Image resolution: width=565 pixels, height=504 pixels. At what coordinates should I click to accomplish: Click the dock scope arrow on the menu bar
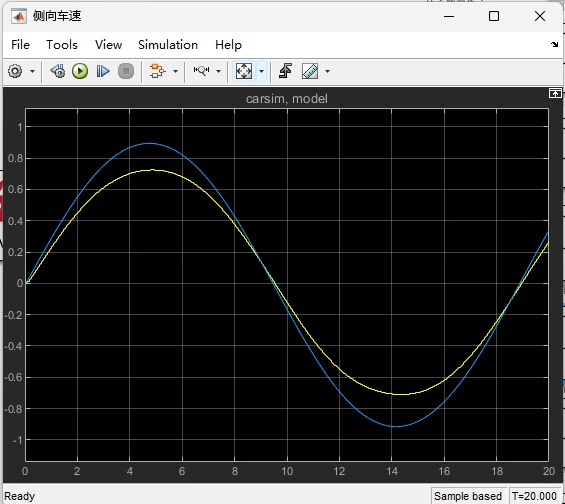click(x=555, y=44)
